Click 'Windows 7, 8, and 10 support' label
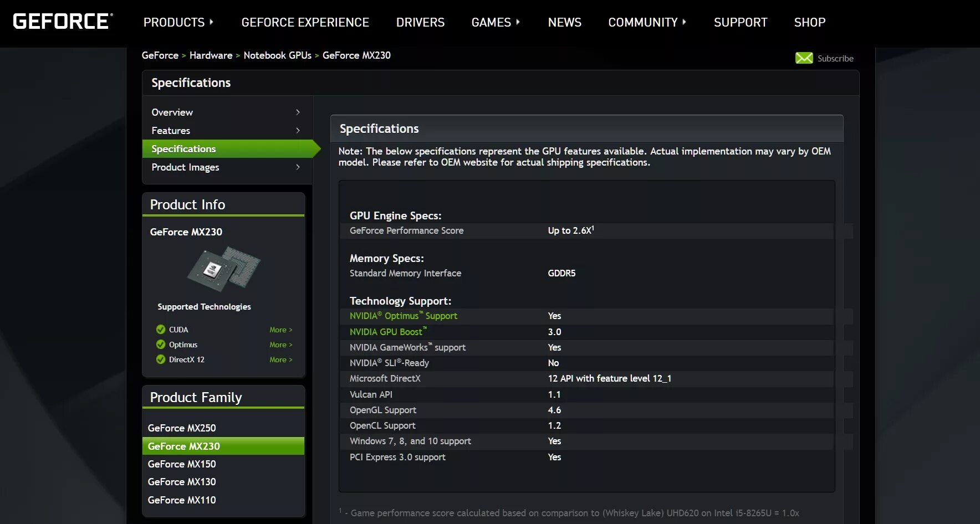 point(410,441)
